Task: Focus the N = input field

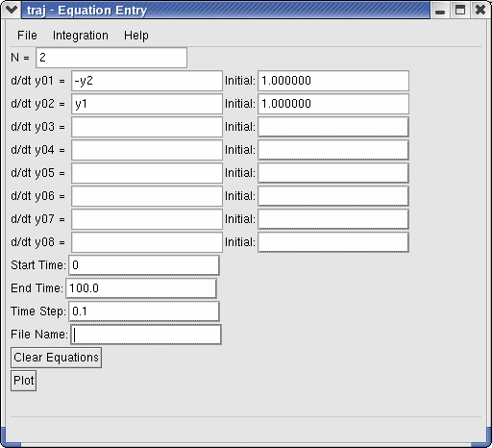Action: pos(111,58)
